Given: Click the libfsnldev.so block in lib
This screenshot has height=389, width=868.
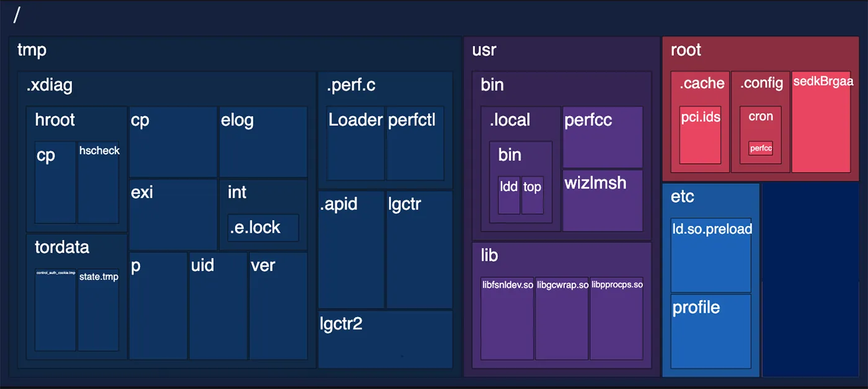Looking at the screenshot, I should [507, 318].
